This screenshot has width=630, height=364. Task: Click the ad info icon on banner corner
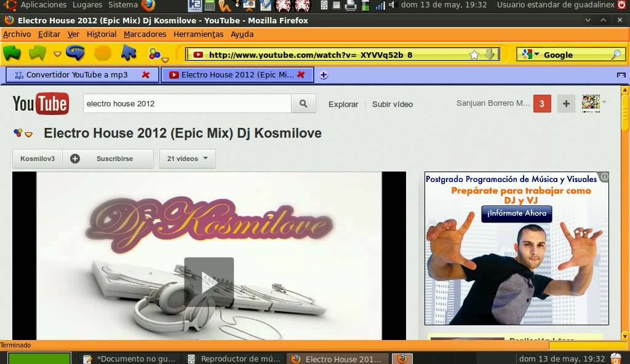[x=604, y=177]
